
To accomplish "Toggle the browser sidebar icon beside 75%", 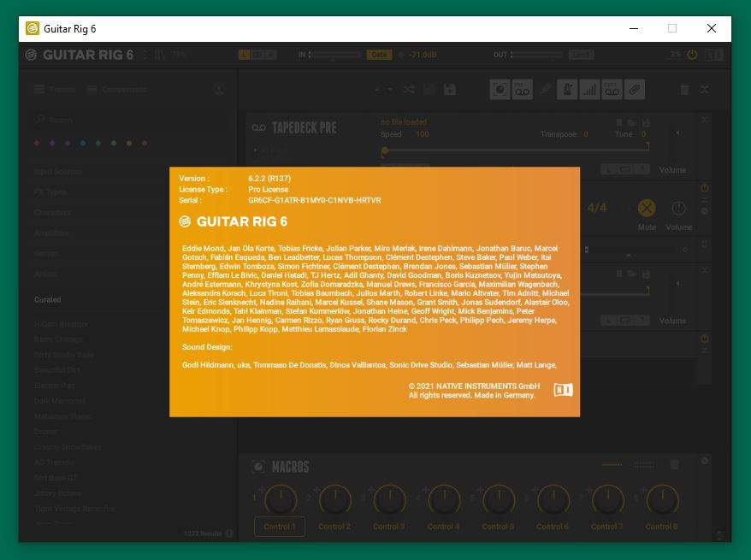I will (x=160, y=55).
